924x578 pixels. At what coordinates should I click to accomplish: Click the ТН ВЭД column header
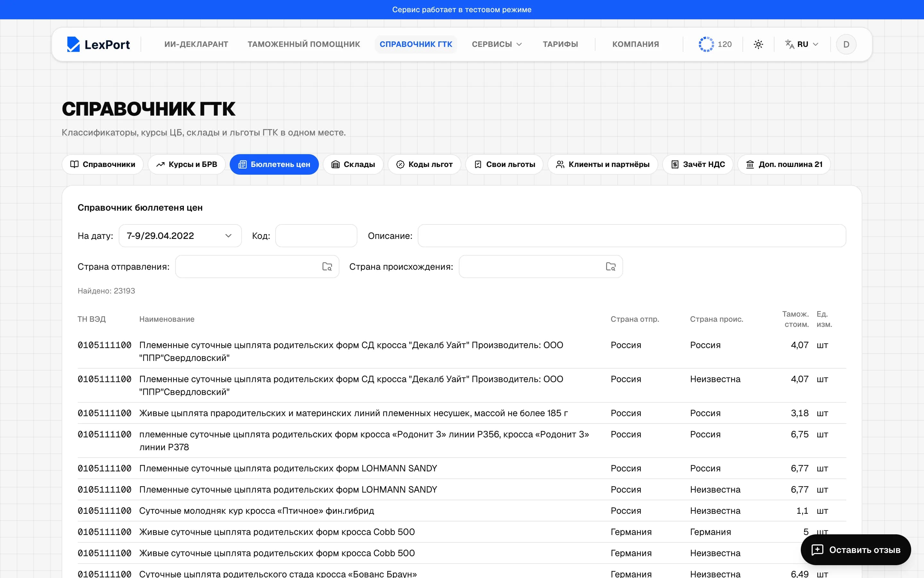[92, 319]
